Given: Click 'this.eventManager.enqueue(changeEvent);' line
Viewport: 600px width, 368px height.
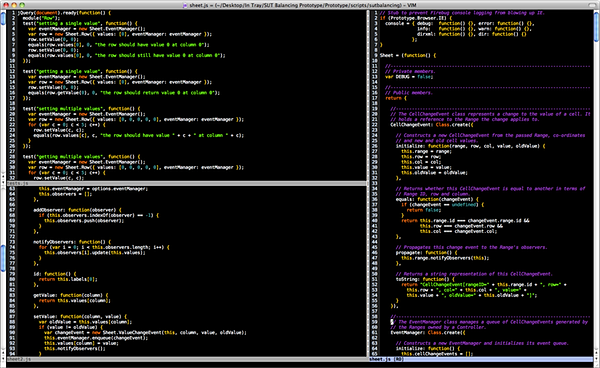Looking at the screenshot, I should [x=95, y=338].
